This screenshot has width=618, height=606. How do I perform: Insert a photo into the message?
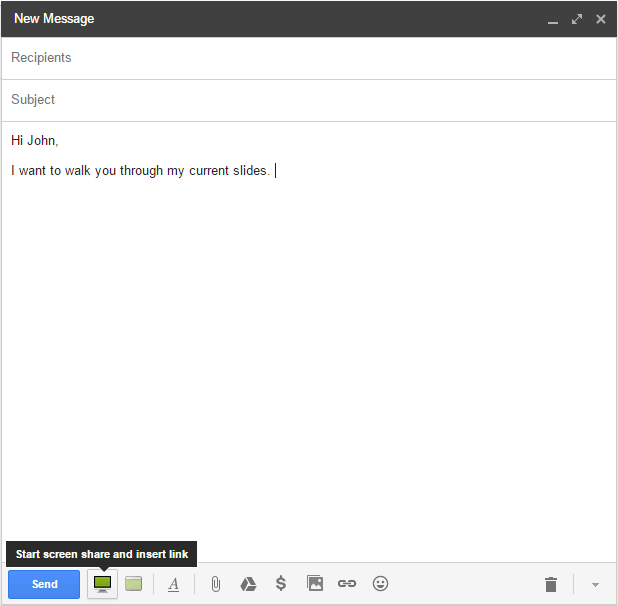point(315,584)
